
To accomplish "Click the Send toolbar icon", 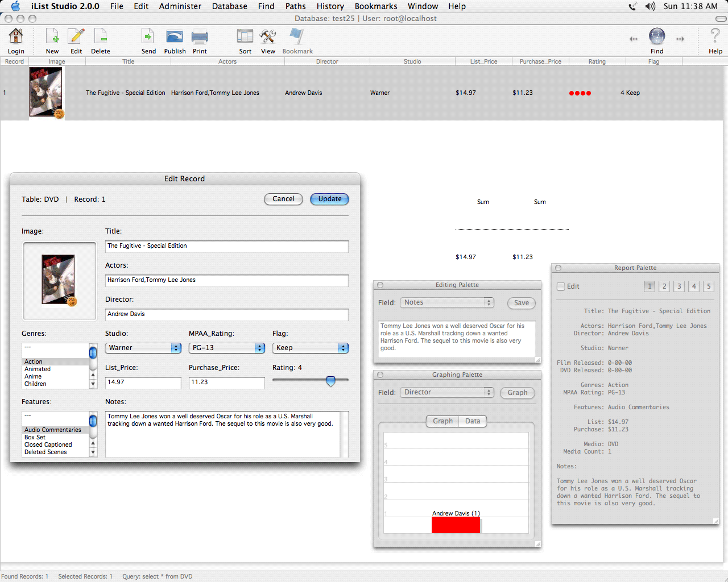I will click(x=148, y=36).
